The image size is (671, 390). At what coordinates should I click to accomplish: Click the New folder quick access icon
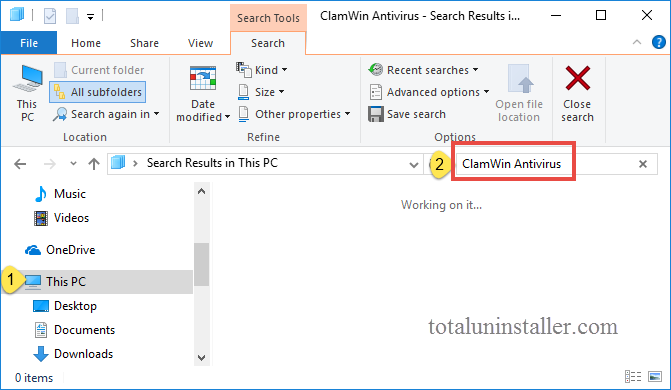coord(72,16)
